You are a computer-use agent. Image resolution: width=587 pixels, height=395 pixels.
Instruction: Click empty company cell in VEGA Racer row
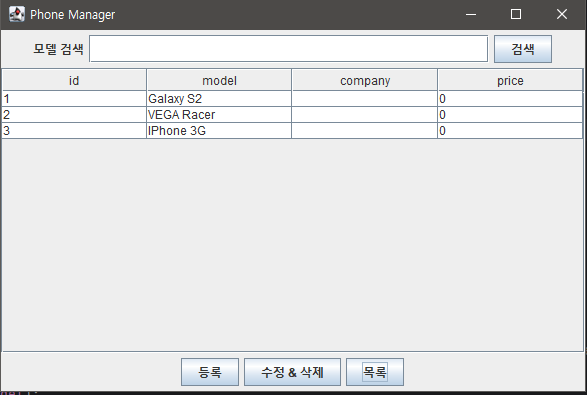pyautogui.click(x=365, y=115)
